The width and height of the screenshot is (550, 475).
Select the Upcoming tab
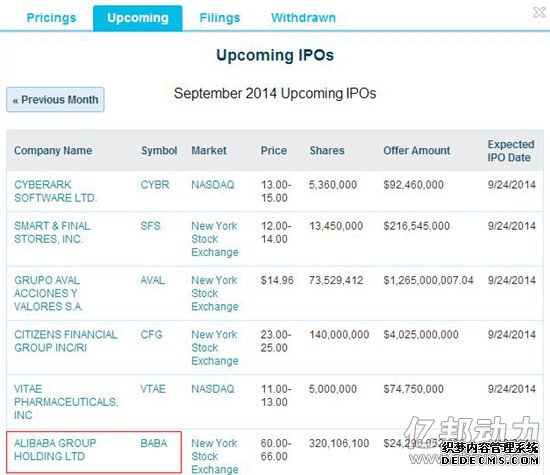click(138, 18)
